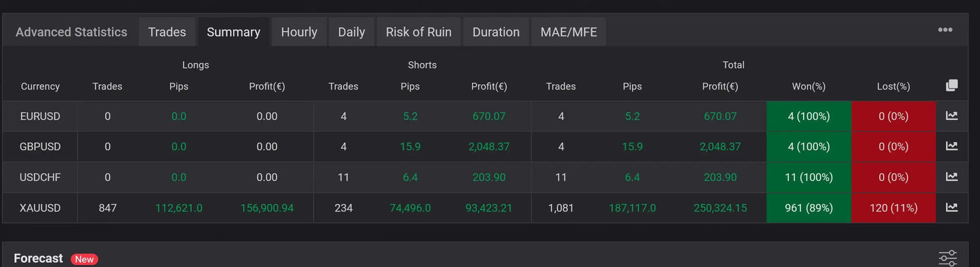Viewport: 980px width, 267px height.
Task: Open the chart icon for EURUSD row
Action: tap(952, 116)
